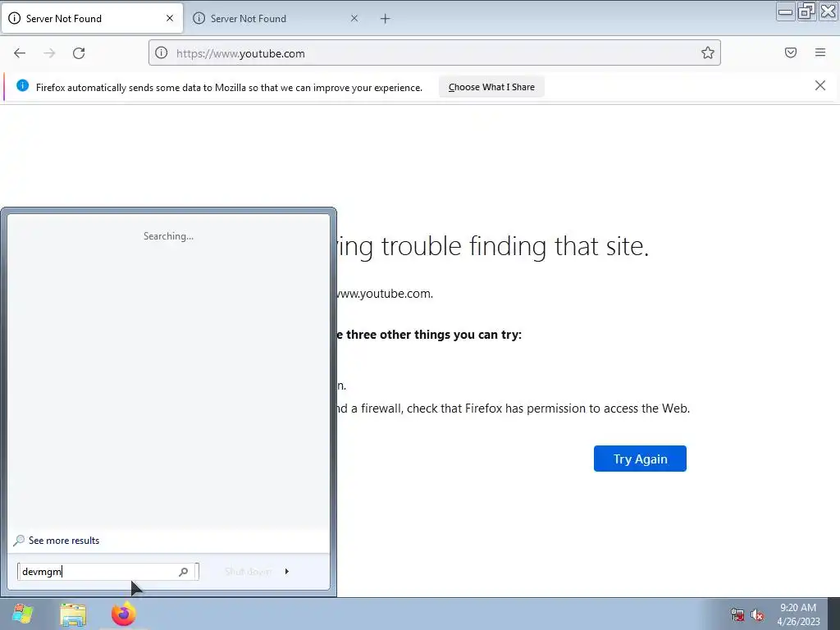This screenshot has height=630, width=840.
Task: Click the "Searching..." text in the Start menu
Action: (168, 236)
